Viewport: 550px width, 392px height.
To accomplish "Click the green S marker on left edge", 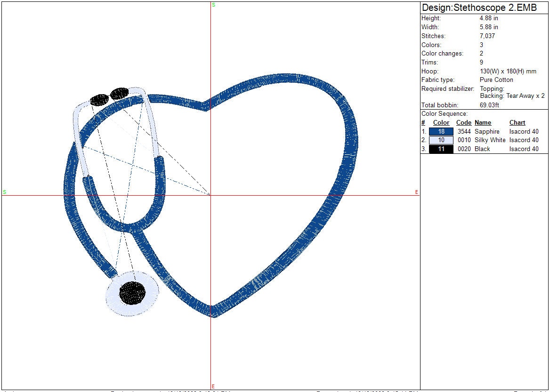I will (5, 192).
